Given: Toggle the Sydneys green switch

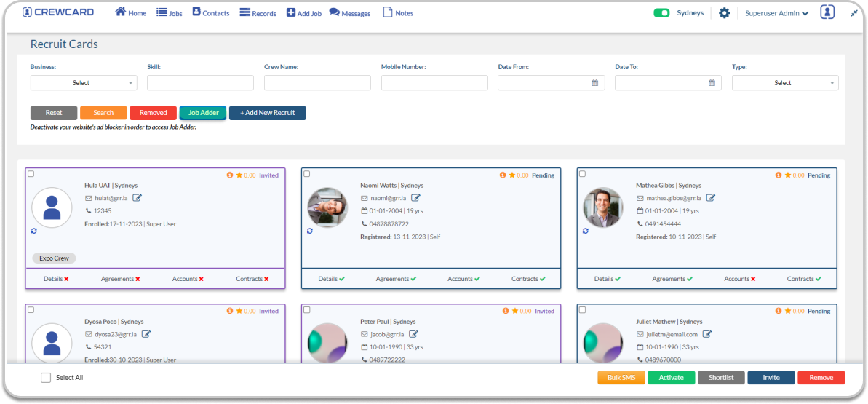Looking at the screenshot, I should tap(661, 13).
